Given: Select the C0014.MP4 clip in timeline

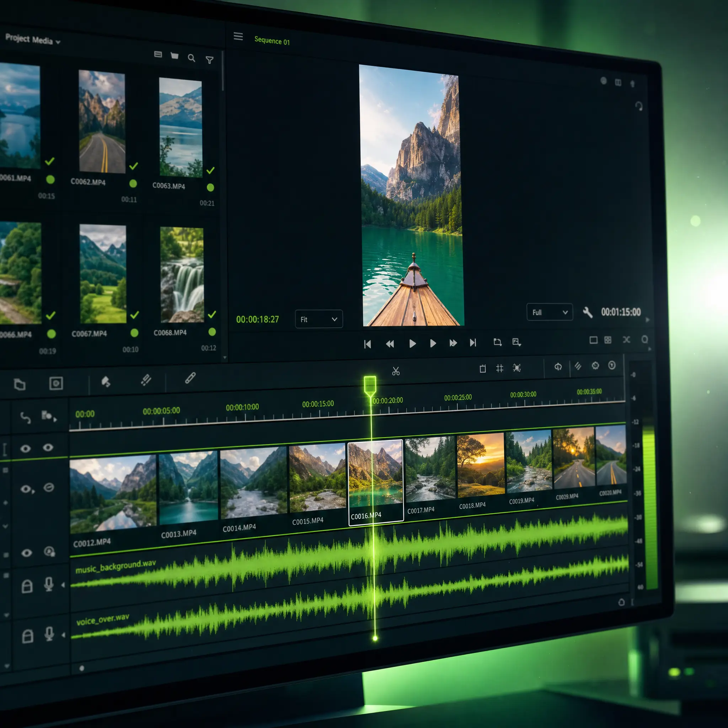Looking at the screenshot, I should point(253,490).
